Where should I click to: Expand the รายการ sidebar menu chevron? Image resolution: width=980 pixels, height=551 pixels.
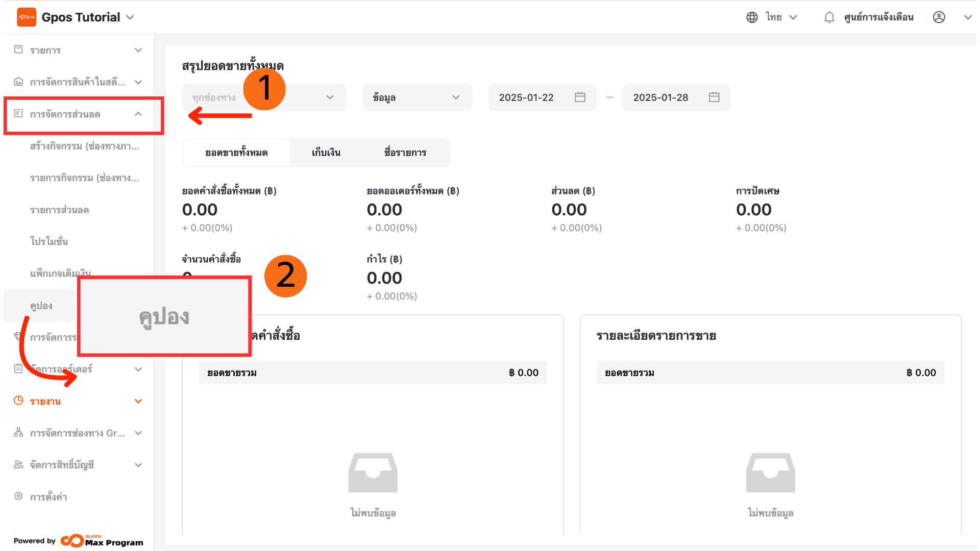138,50
